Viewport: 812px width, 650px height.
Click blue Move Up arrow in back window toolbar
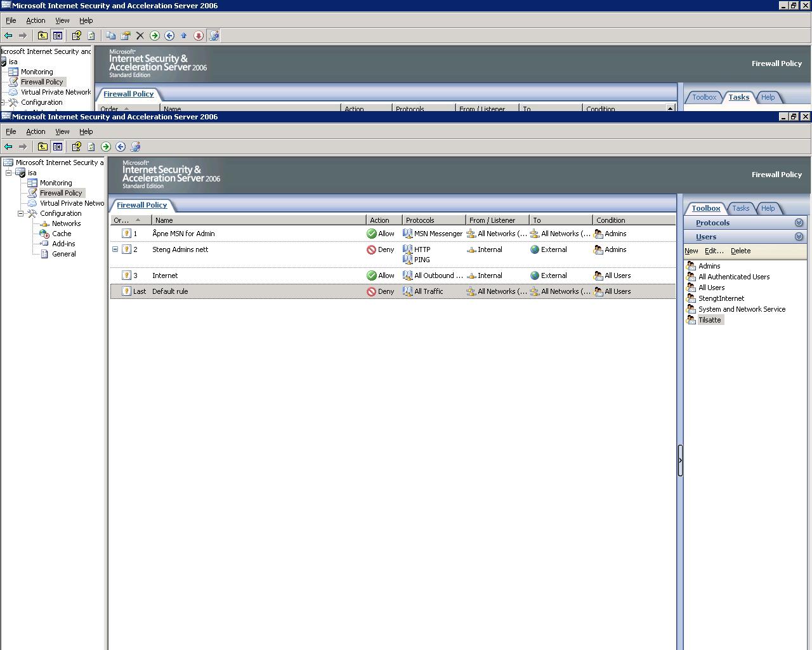(184, 36)
